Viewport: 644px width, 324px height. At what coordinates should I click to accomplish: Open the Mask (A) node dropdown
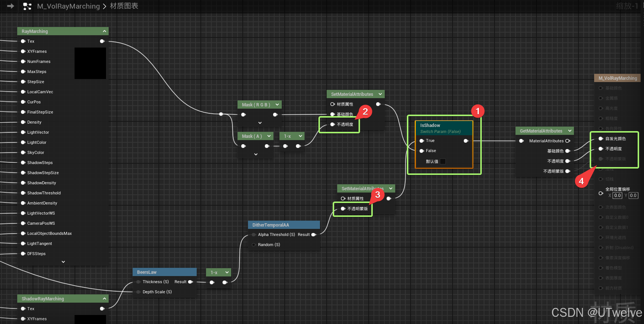(269, 136)
